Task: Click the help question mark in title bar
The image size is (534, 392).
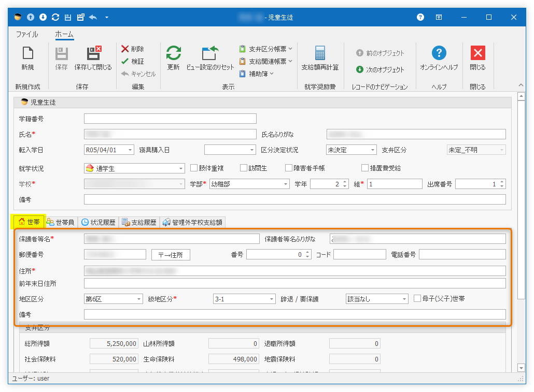Action: click(420, 17)
